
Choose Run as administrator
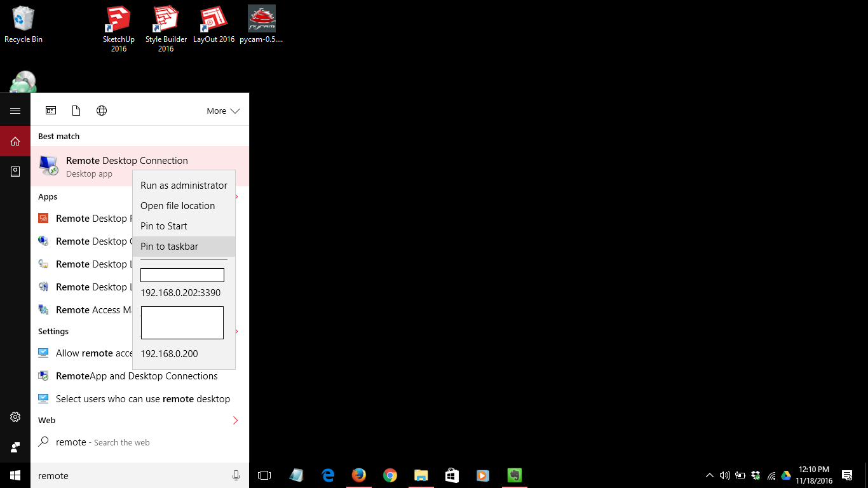[x=184, y=186]
